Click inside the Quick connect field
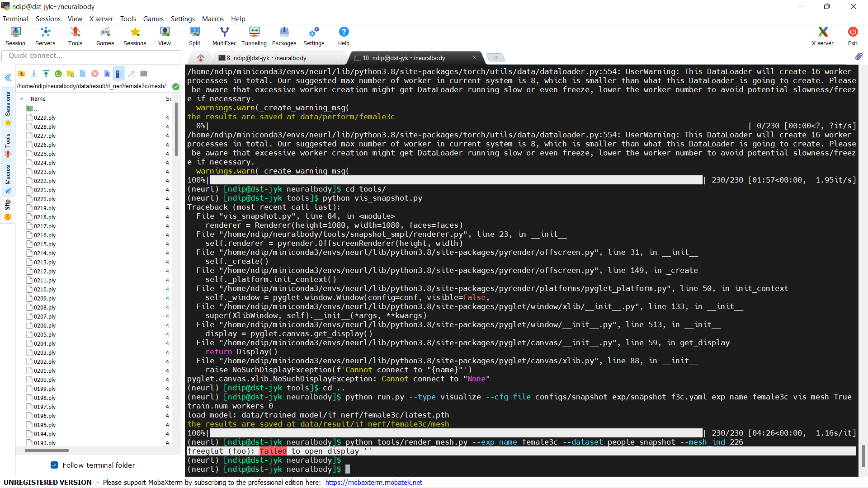Screen dimensions: 868x488 (x=91, y=56)
